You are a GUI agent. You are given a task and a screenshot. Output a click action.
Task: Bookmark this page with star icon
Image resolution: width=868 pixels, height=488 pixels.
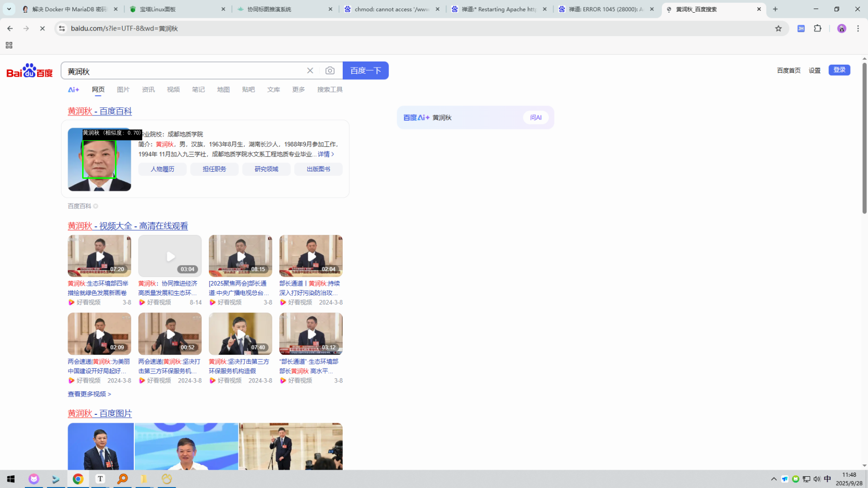click(778, 29)
